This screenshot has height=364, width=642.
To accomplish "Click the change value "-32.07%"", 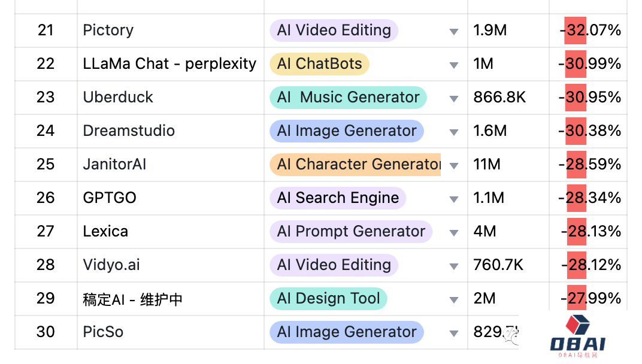I will tap(590, 31).
